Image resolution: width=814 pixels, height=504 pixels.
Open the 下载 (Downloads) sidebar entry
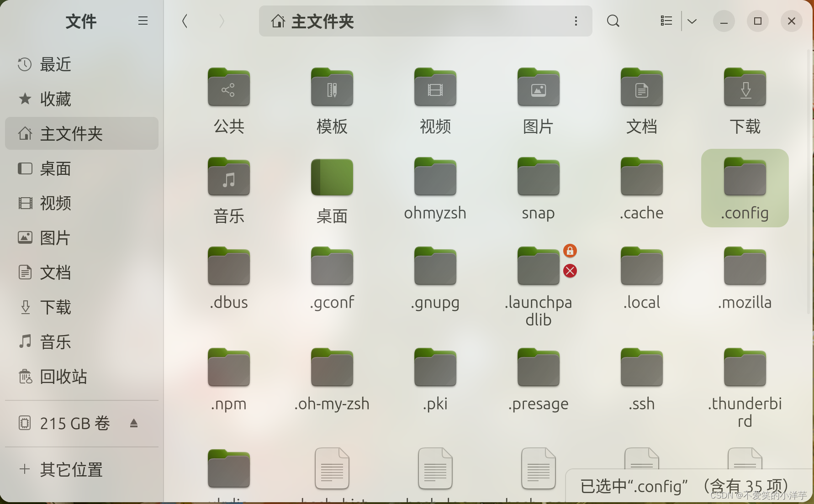(x=55, y=307)
